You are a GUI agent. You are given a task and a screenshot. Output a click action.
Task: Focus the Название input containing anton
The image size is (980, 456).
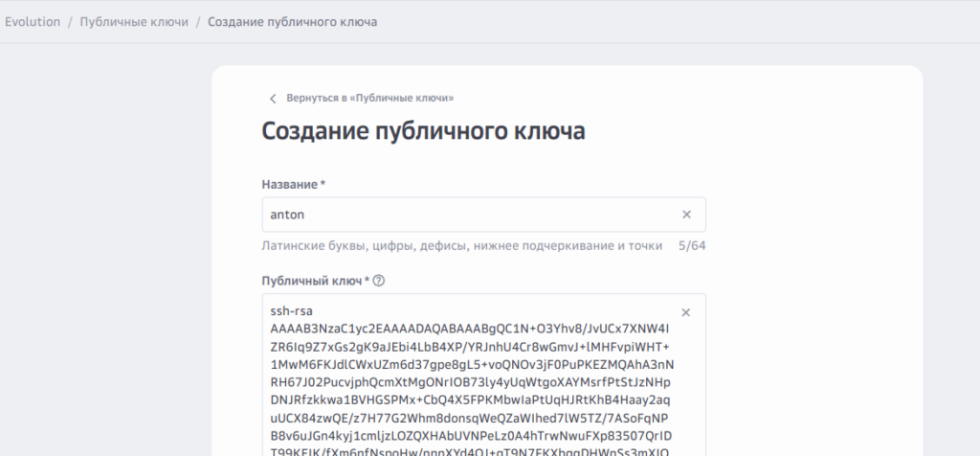[469, 216]
